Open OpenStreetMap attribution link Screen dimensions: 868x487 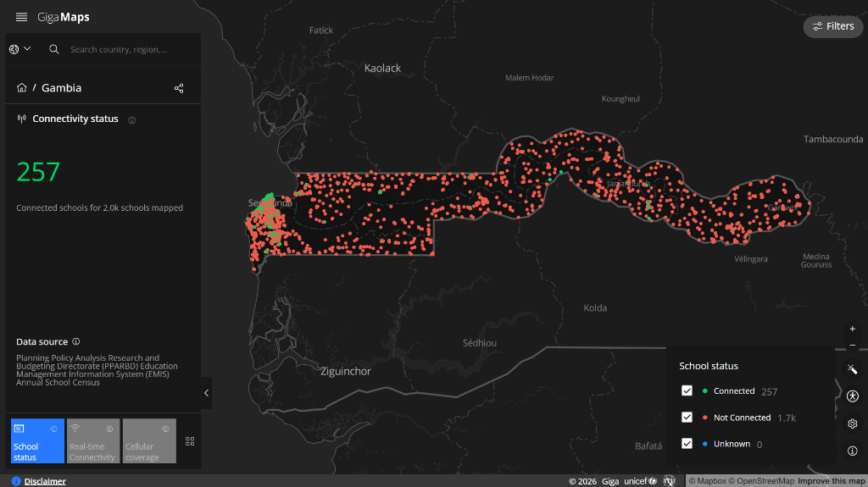761,481
